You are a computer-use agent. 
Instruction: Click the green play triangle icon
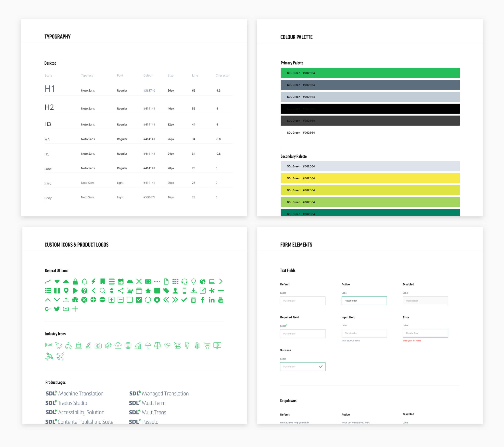pos(75,291)
